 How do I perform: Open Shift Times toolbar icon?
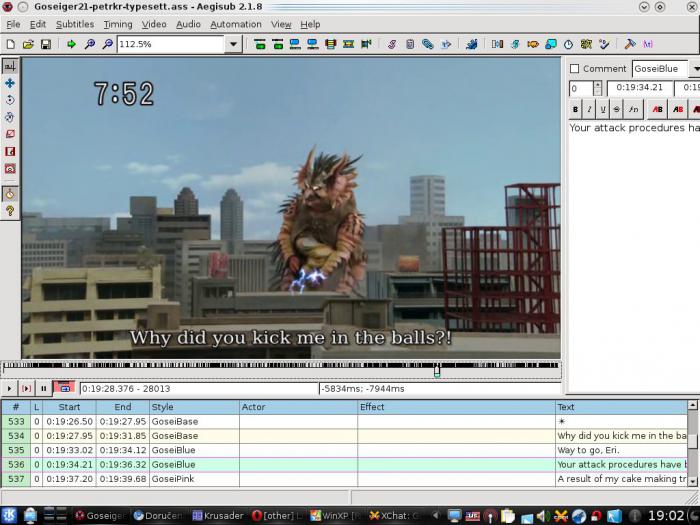click(x=497, y=44)
